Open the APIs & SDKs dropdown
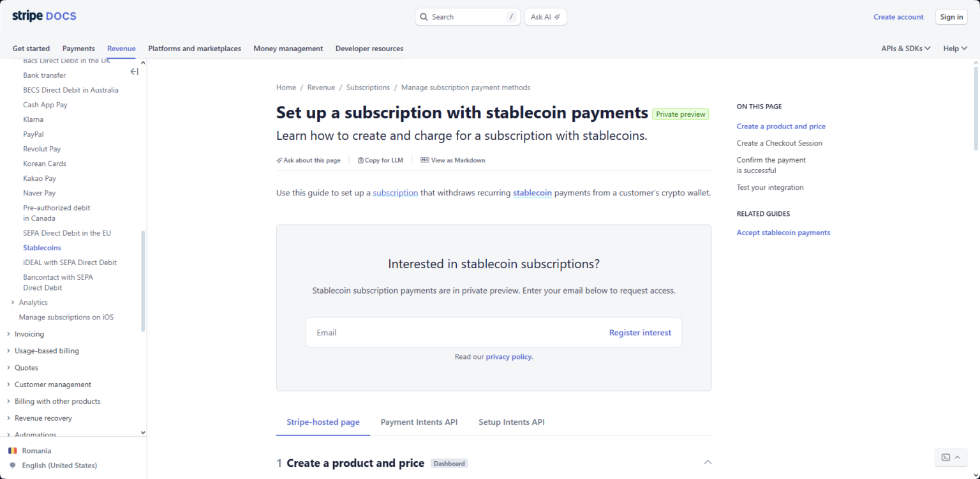Viewport: 980px width, 479px height. point(906,48)
